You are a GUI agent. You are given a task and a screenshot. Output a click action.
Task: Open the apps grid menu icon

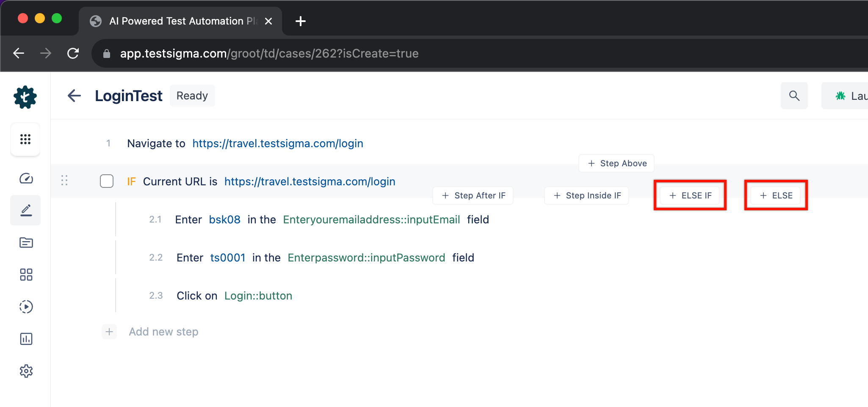tap(25, 139)
